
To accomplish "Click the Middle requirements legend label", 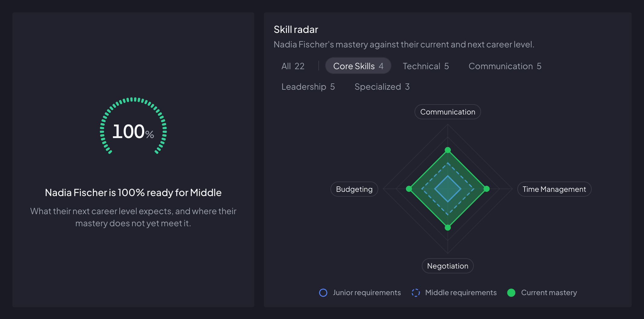I will pyautogui.click(x=461, y=292).
